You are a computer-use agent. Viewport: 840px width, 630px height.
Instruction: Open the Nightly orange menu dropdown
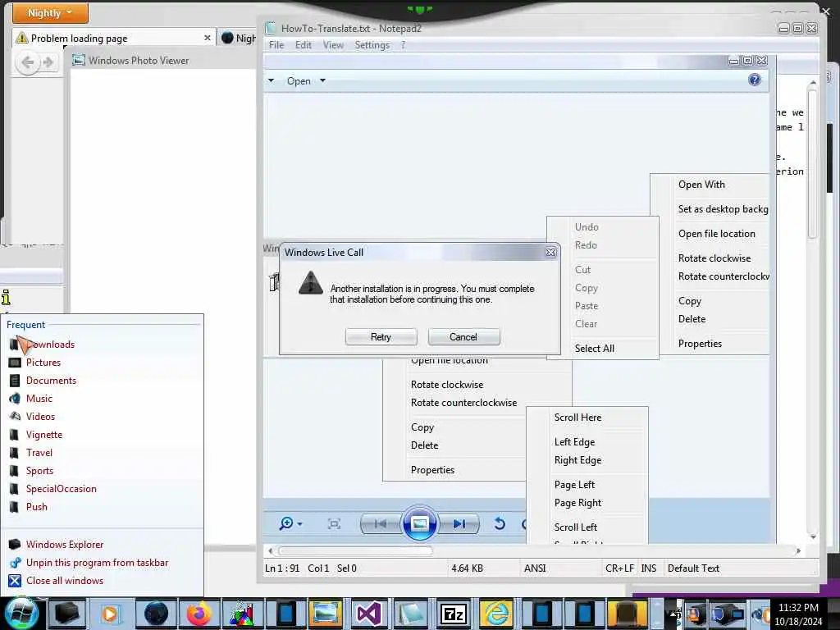[x=50, y=12]
